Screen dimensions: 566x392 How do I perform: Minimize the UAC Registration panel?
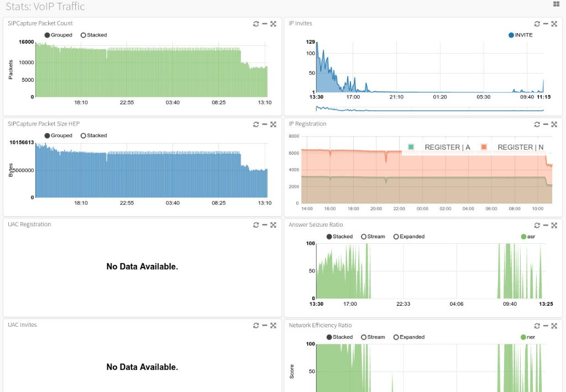[x=265, y=225]
